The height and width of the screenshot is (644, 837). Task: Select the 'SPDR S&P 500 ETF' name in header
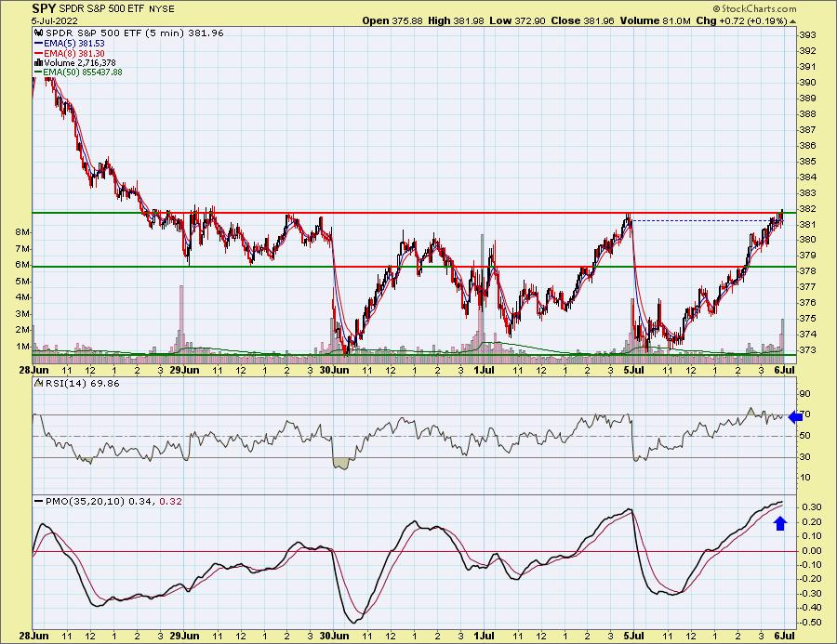(x=100, y=9)
